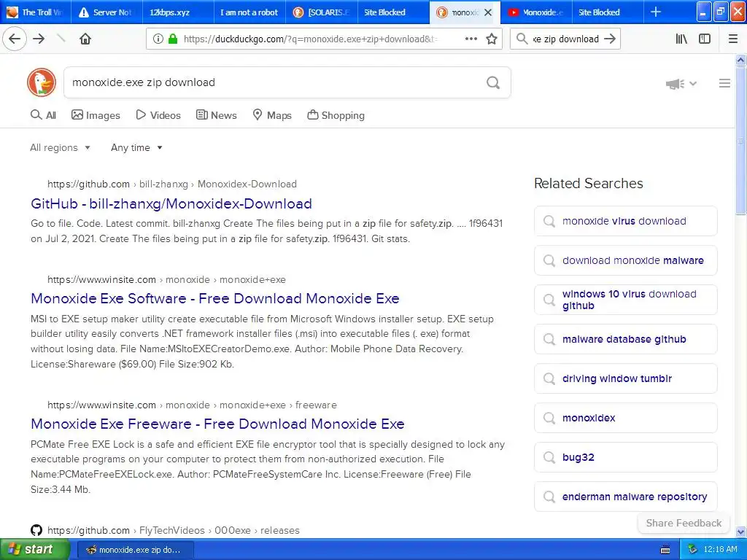Select the News search tab
Image resolution: width=747 pixels, height=560 pixels.
[216, 115]
